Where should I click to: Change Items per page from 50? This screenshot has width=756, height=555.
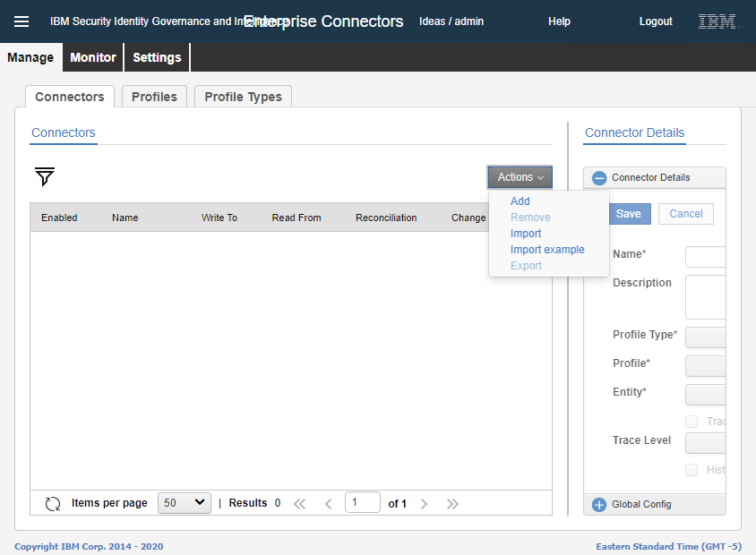(x=184, y=502)
